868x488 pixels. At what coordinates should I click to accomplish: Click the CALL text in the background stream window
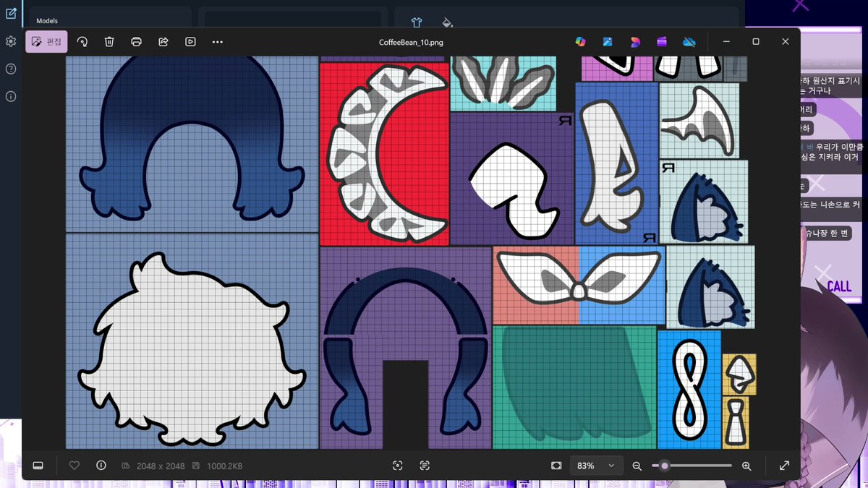coord(839,286)
